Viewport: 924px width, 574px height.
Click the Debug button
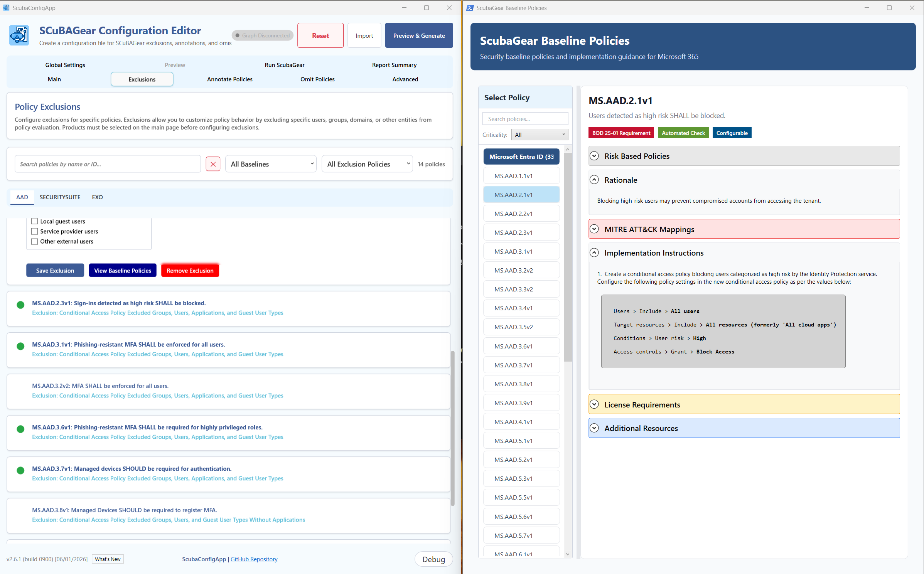(x=433, y=559)
